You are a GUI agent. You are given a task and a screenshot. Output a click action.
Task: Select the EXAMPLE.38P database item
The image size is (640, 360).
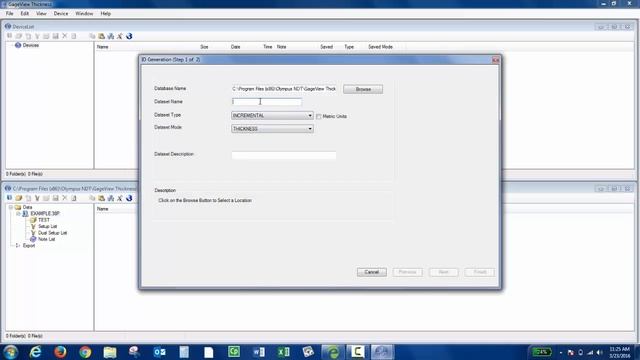coord(45,213)
